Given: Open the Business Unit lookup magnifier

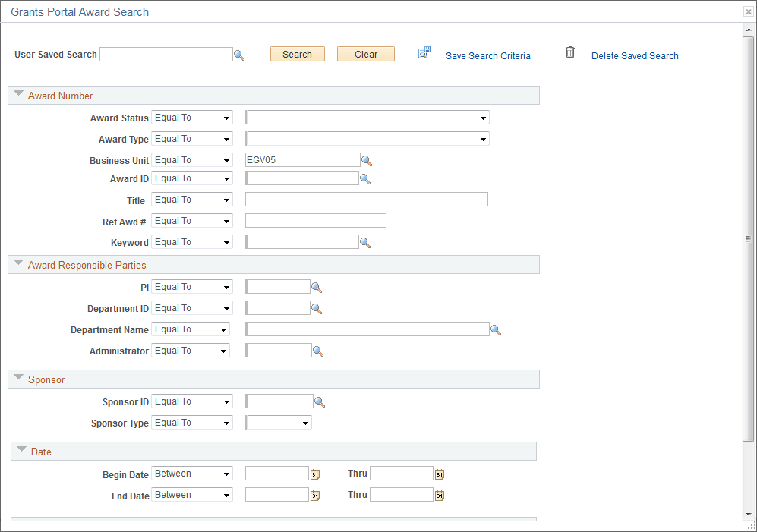Looking at the screenshot, I should click(368, 160).
